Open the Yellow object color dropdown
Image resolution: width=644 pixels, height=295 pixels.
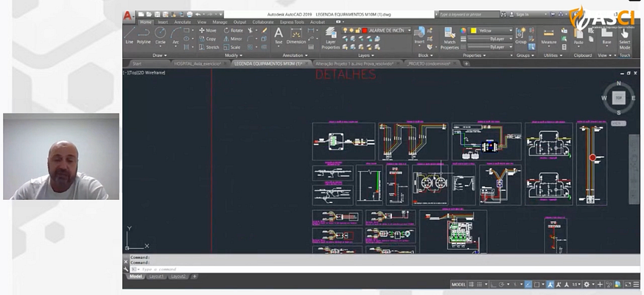point(511,30)
